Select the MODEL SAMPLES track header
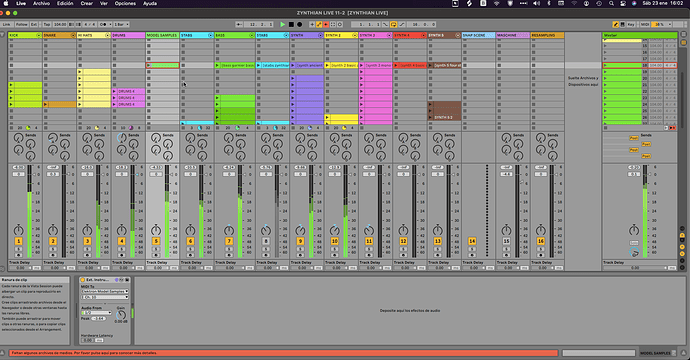The height and width of the screenshot is (360, 690). (162, 35)
